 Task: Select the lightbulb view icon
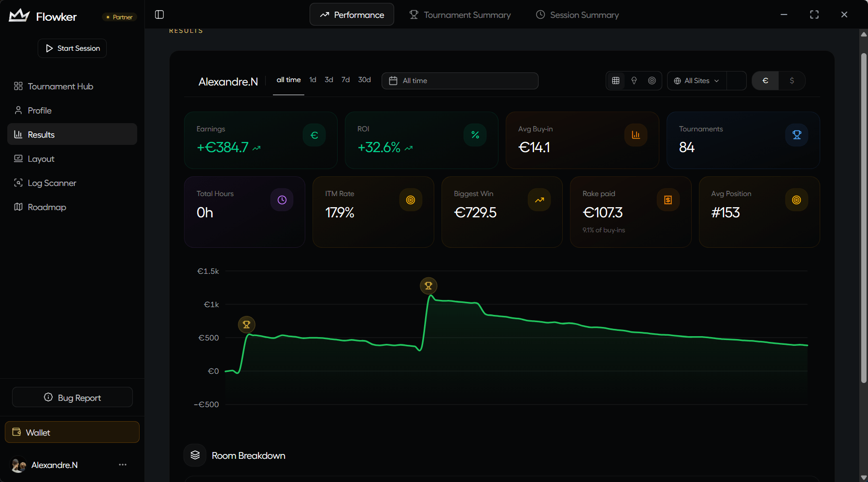[x=634, y=81]
